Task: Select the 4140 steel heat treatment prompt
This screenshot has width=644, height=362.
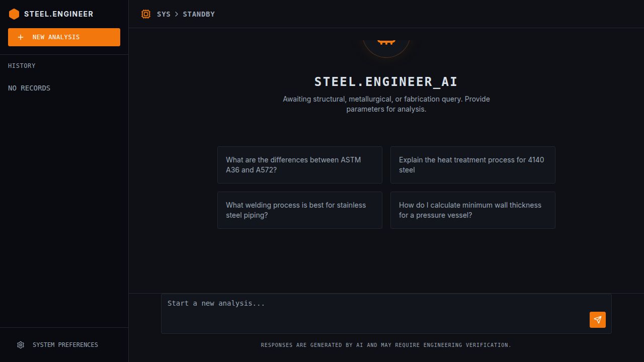Action: coord(472,165)
